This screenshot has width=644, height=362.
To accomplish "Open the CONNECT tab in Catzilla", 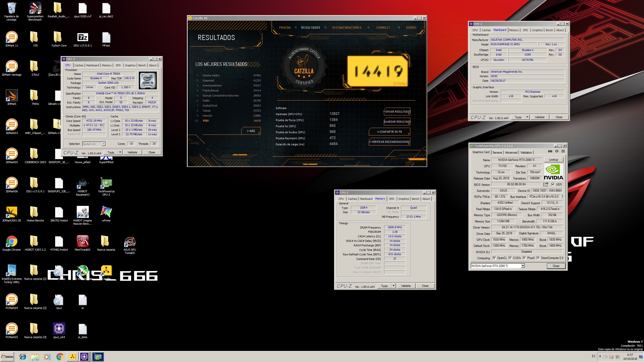I will (383, 28).
